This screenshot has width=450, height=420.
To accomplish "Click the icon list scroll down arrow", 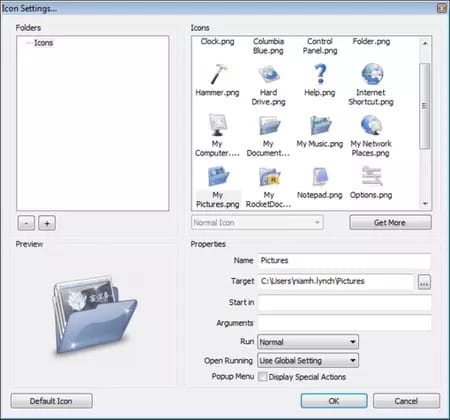I will [x=425, y=203].
